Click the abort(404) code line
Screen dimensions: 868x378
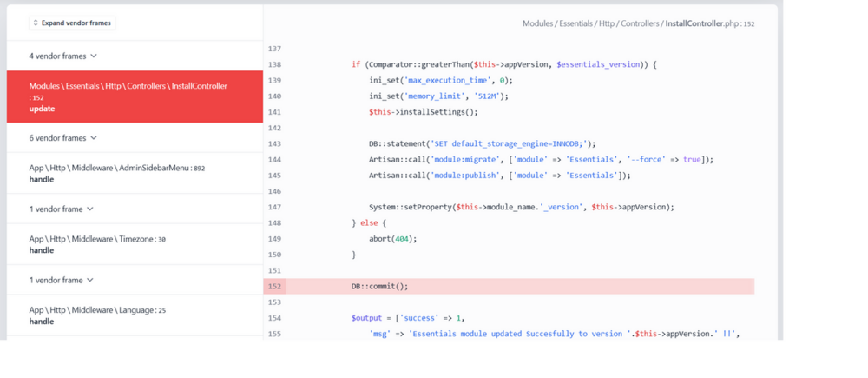(x=392, y=239)
